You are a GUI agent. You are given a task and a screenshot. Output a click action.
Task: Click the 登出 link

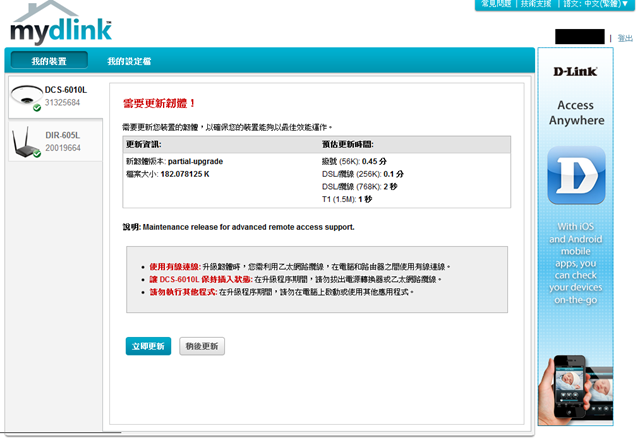[625, 38]
